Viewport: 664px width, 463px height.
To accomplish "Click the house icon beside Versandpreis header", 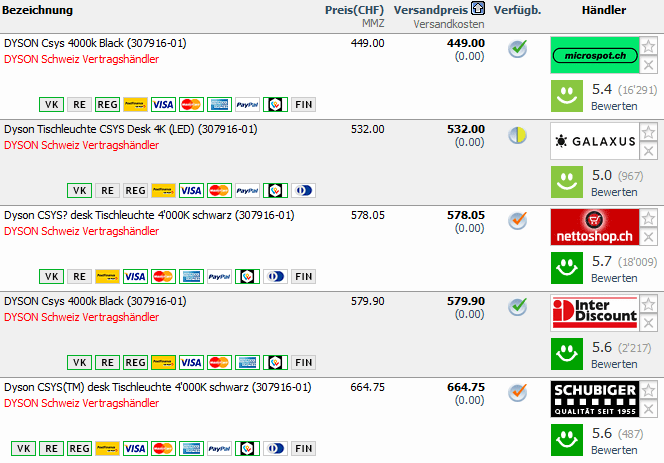I will click(x=478, y=9).
